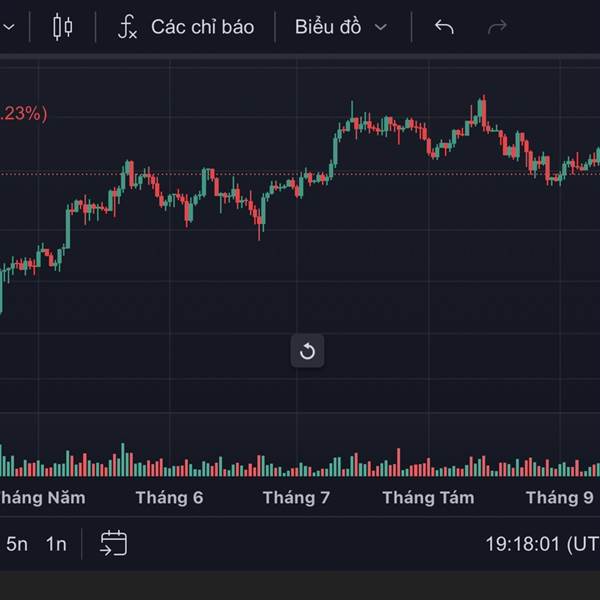The width and height of the screenshot is (600, 600).
Task: Click the Tháng 6 time axis label
Action: 169,497
